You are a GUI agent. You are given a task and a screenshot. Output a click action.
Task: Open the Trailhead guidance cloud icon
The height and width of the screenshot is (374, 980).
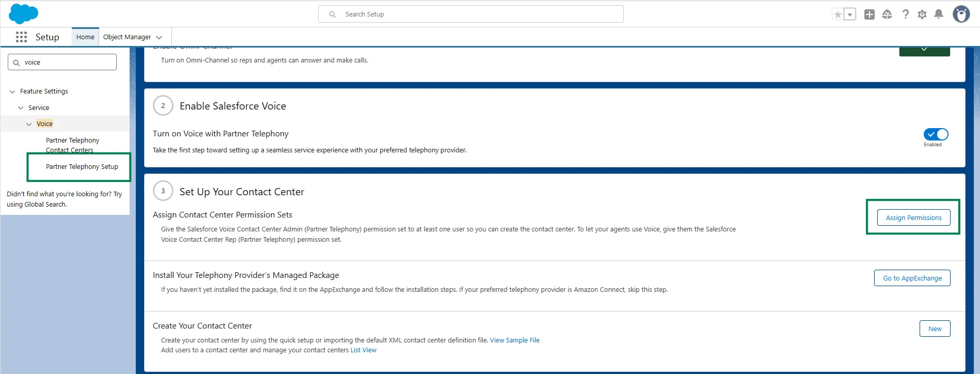point(887,14)
